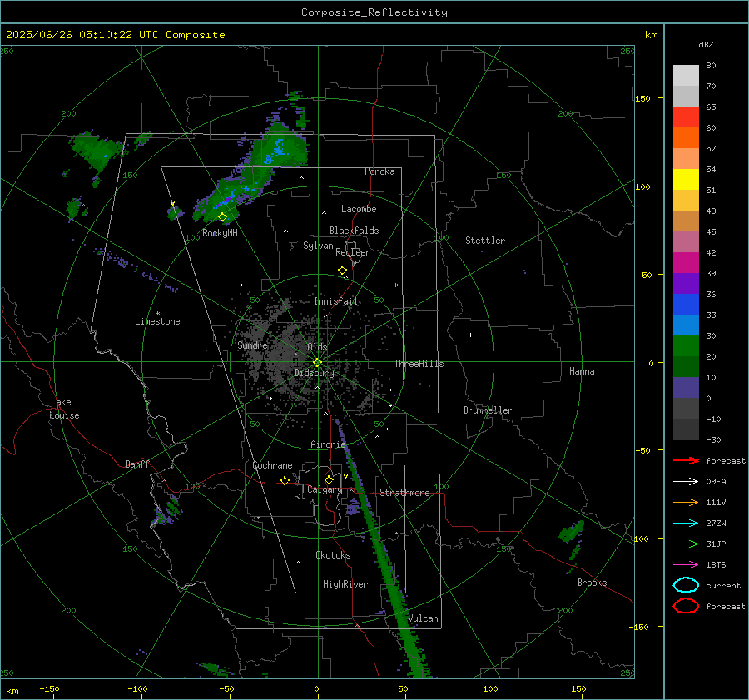Click the Vulcan city label
This screenshot has width=749, height=700.
pos(423,618)
